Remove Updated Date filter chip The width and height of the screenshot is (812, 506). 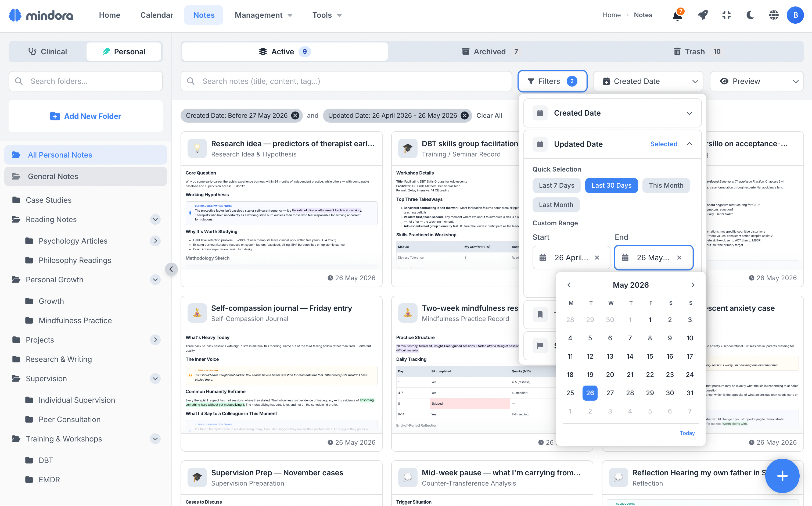pyautogui.click(x=465, y=115)
